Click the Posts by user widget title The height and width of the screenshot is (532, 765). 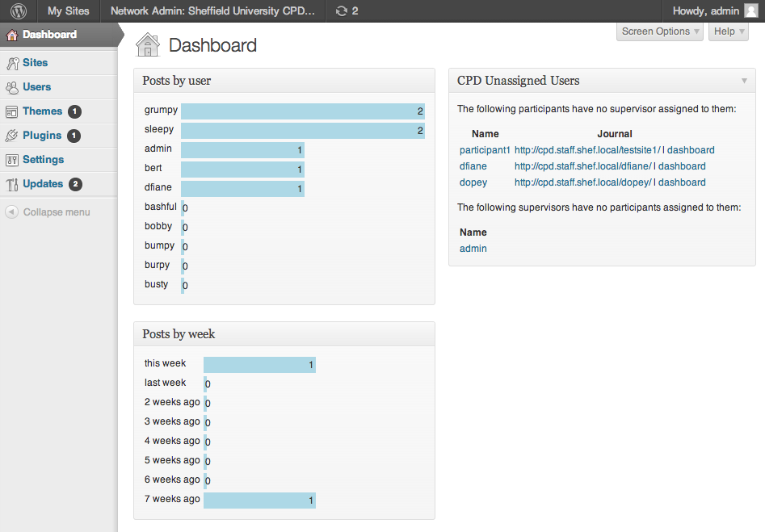[177, 81]
